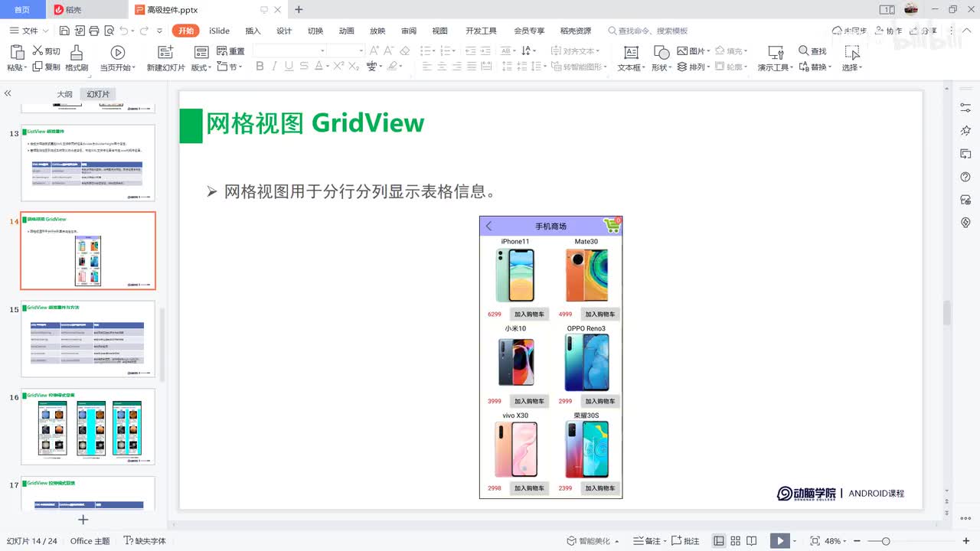980x551 pixels.
Task: Click the 选择 (Select) cursor icon
Action: point(851,52)
